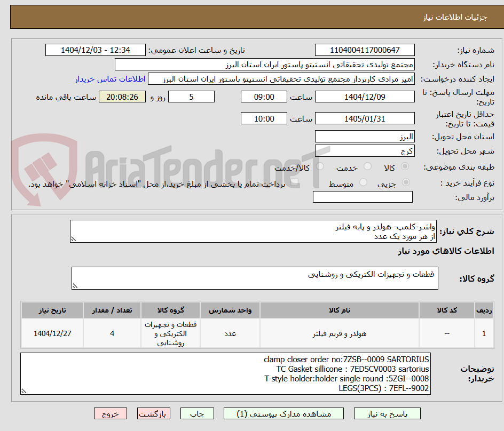Click the row number cell 1
This screenshot has height=431, width=504.
(484, 334)
